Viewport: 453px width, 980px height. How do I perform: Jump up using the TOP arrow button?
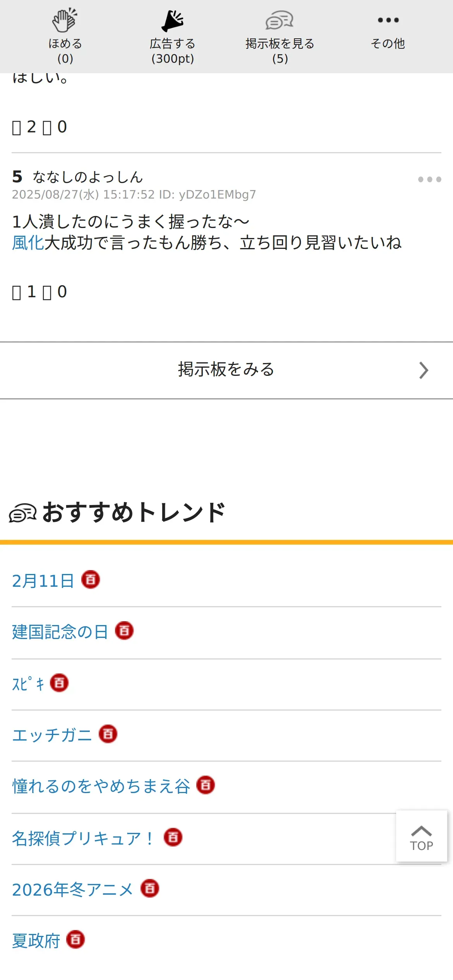[x=421, y=836]
